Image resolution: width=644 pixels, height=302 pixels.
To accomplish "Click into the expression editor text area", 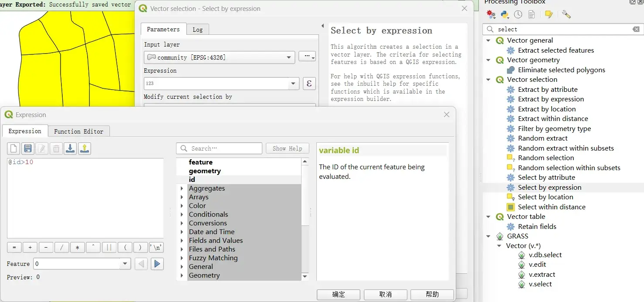I will pyautogui.click(x=85, y=198).
